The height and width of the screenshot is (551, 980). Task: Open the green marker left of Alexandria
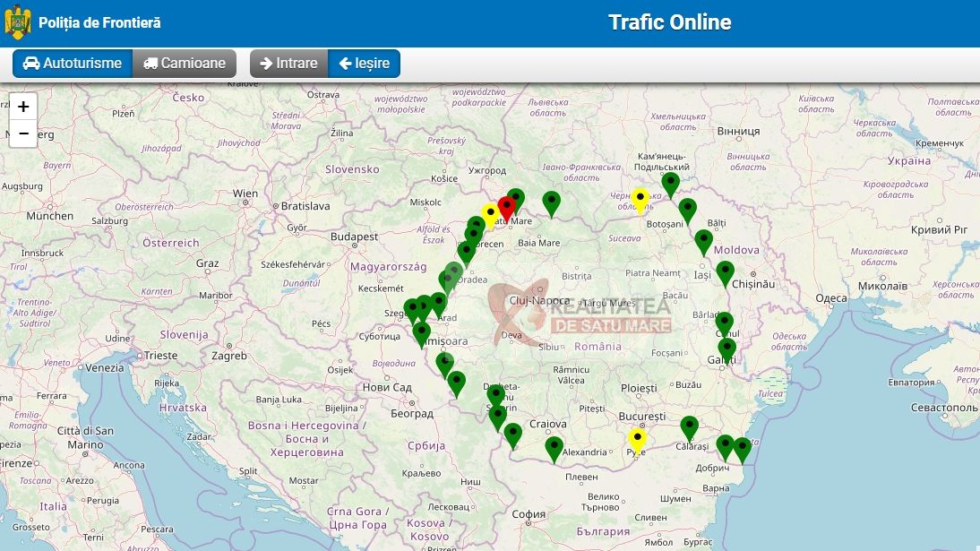click(554, 447)
